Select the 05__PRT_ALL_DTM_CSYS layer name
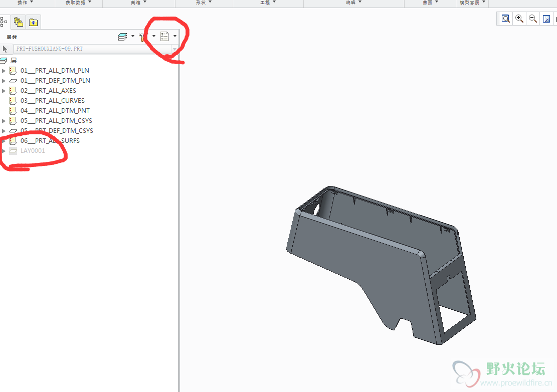This screenshot has height=392, width=557. click(x=56, y=121)
